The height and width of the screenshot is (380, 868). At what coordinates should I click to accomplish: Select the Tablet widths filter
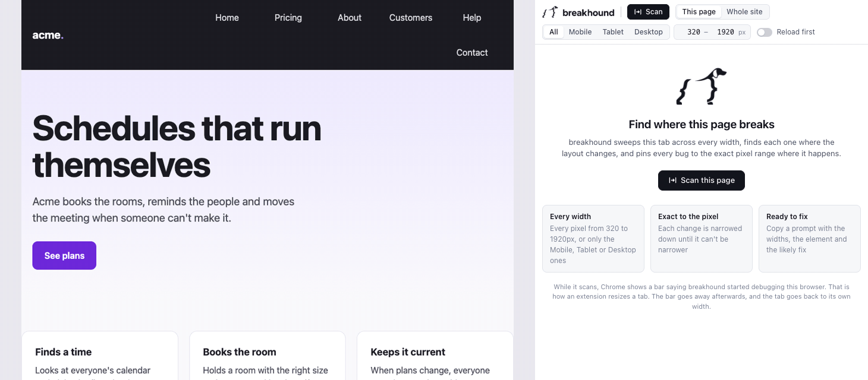[613, 32]
